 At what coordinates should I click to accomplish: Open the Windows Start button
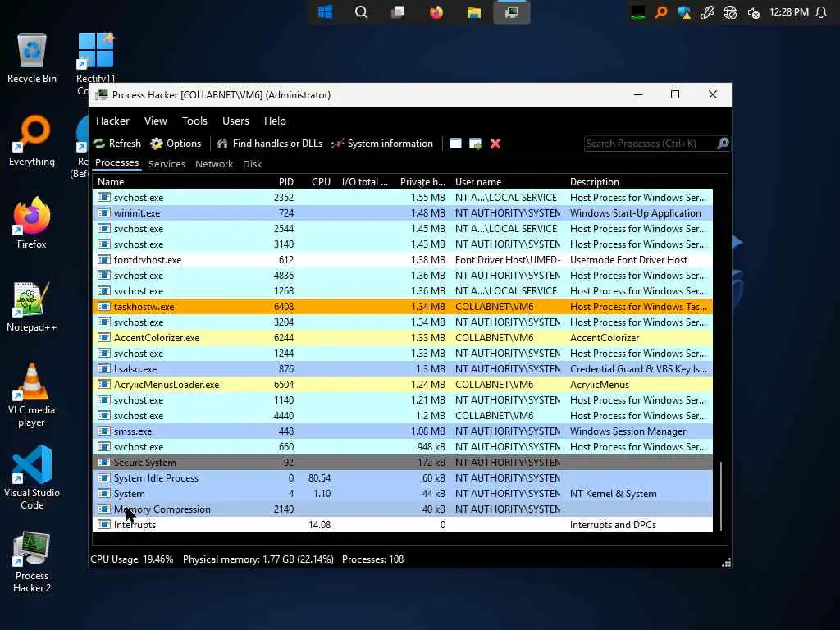click(325, 12)
